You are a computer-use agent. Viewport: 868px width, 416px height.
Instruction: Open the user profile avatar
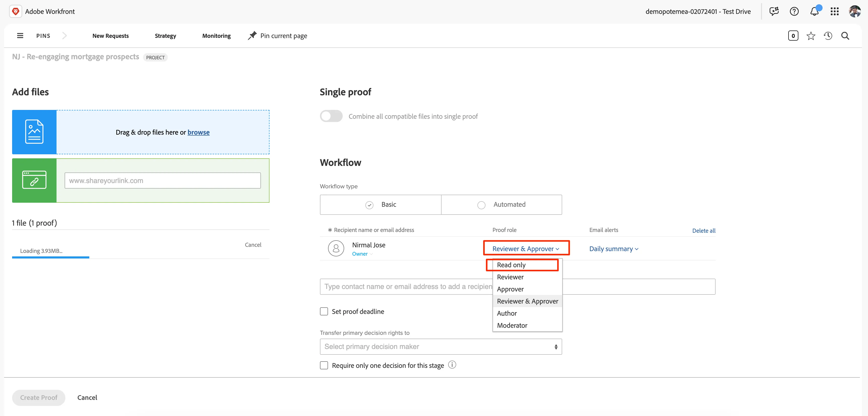click(855, 11)
